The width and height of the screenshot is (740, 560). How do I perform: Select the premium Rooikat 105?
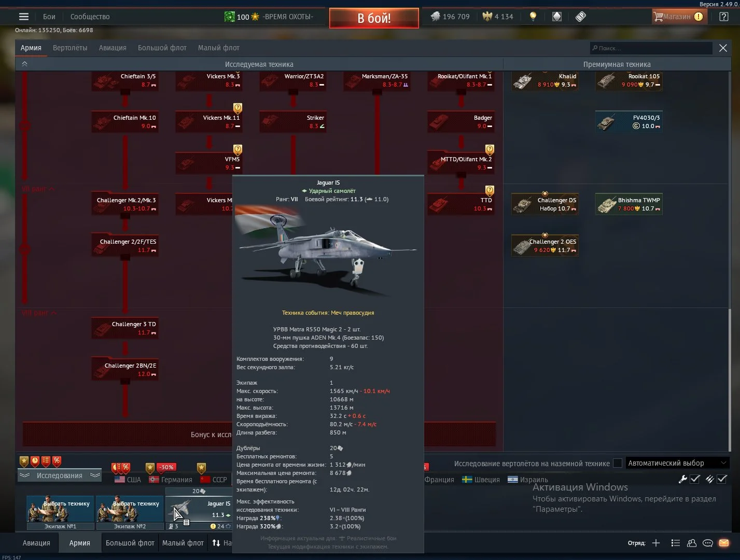(x=629, y=80)
